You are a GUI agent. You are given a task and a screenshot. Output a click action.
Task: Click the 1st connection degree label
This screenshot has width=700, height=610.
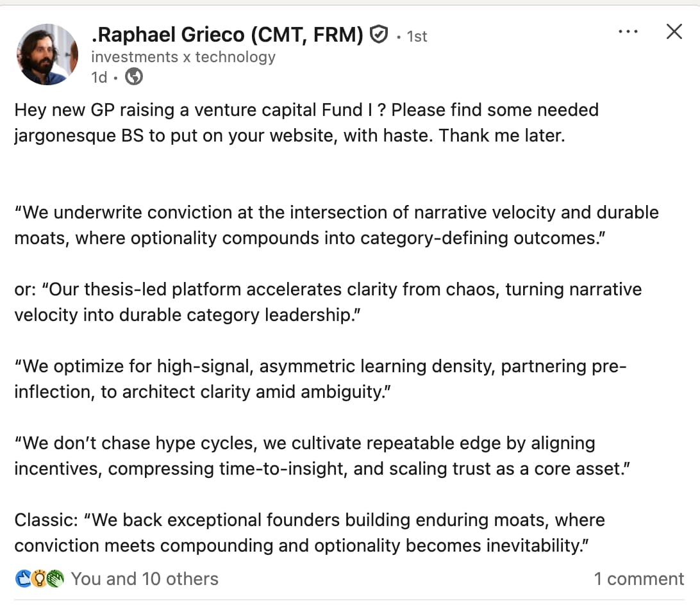coord(417,37)
